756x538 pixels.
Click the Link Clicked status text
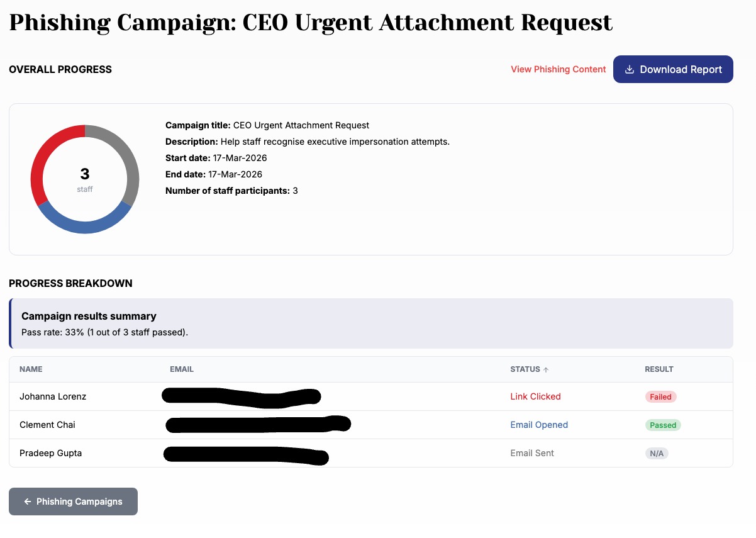[535, 396]
